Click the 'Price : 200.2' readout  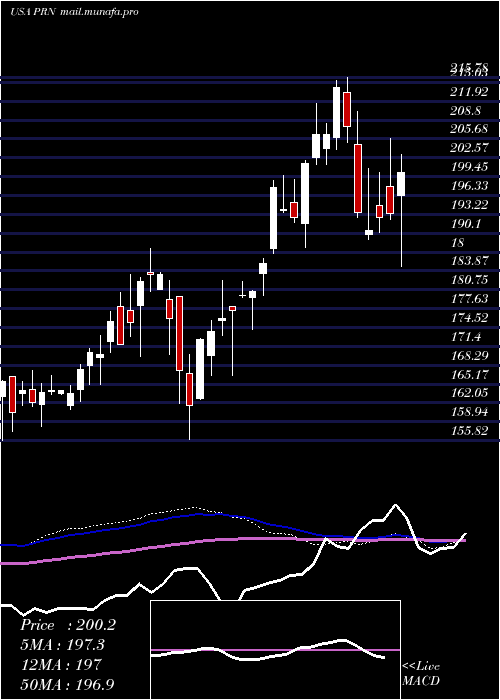[68, 625]
